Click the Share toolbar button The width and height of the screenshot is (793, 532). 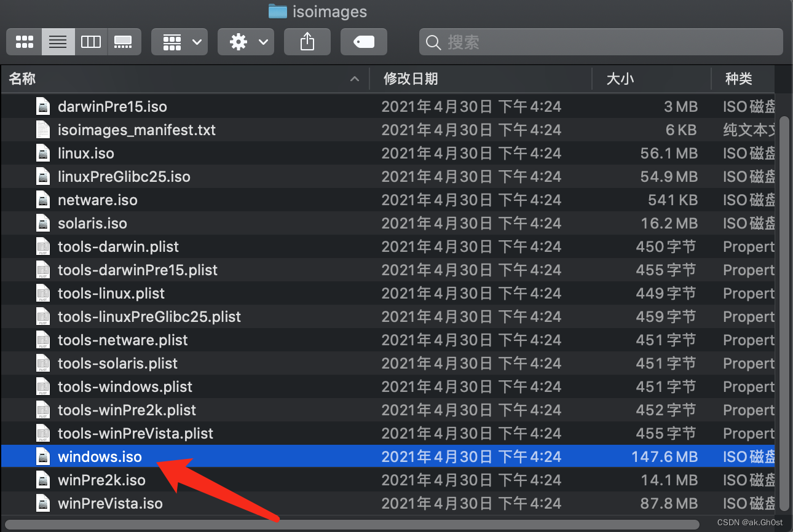307,42
